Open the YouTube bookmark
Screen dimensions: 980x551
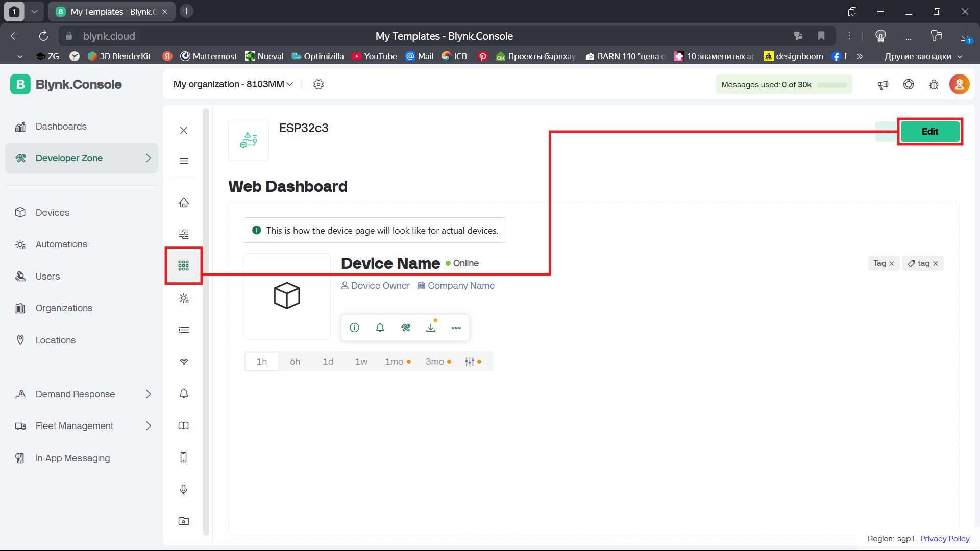375,56
